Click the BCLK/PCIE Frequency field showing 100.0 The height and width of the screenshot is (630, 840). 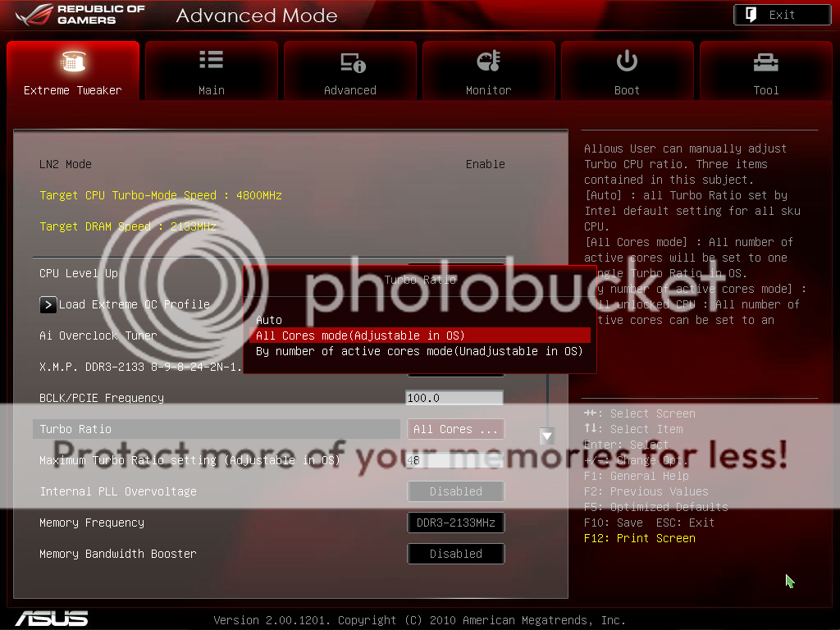(454, 398)
